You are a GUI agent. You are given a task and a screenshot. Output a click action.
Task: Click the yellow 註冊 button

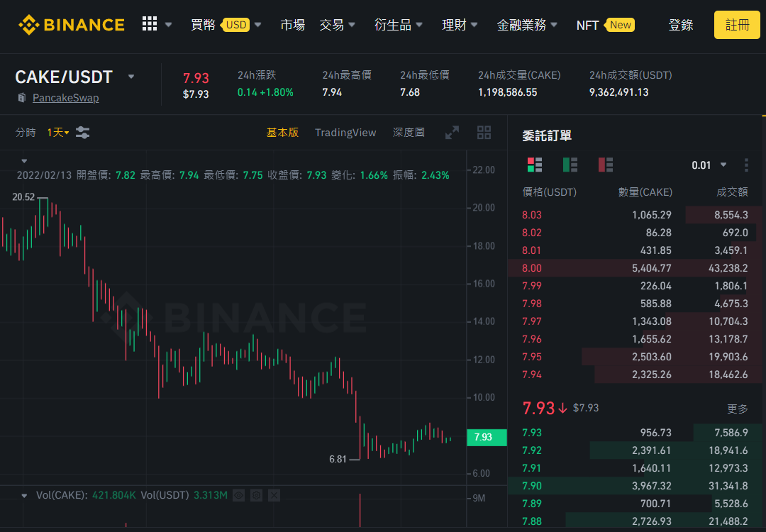[737, 24]
